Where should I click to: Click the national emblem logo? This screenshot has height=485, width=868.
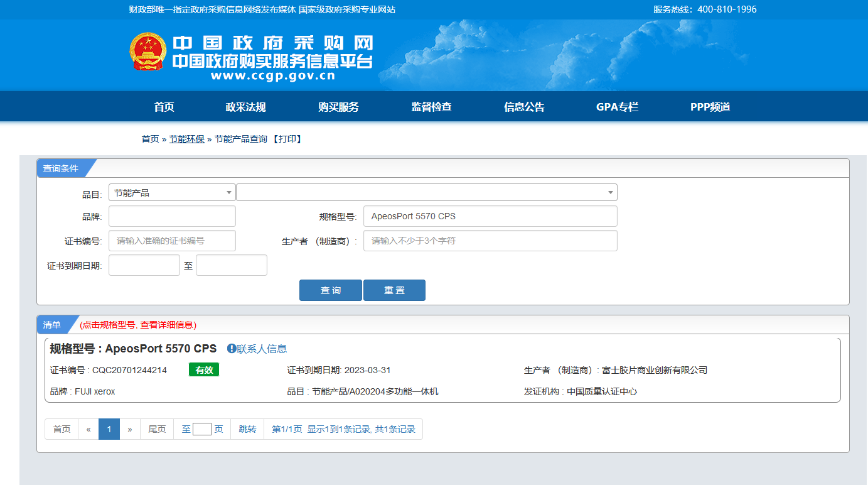tap(148, 52)
